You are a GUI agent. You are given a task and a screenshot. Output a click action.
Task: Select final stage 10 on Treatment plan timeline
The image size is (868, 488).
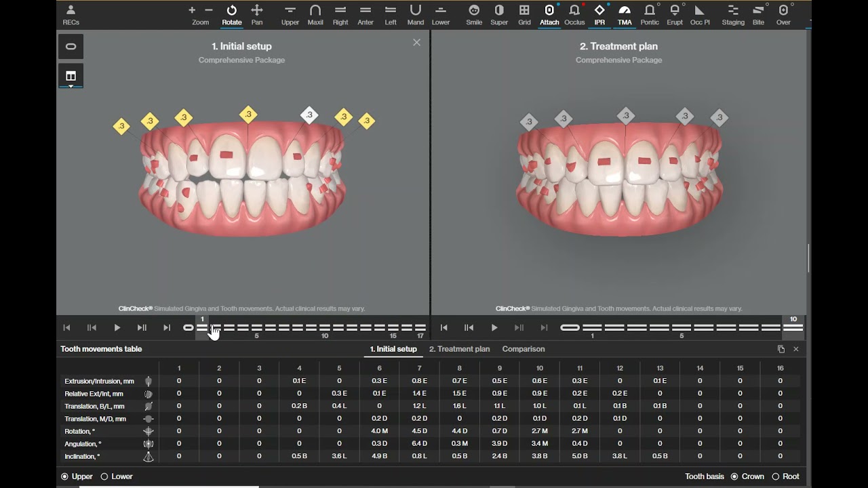point(793,327)
